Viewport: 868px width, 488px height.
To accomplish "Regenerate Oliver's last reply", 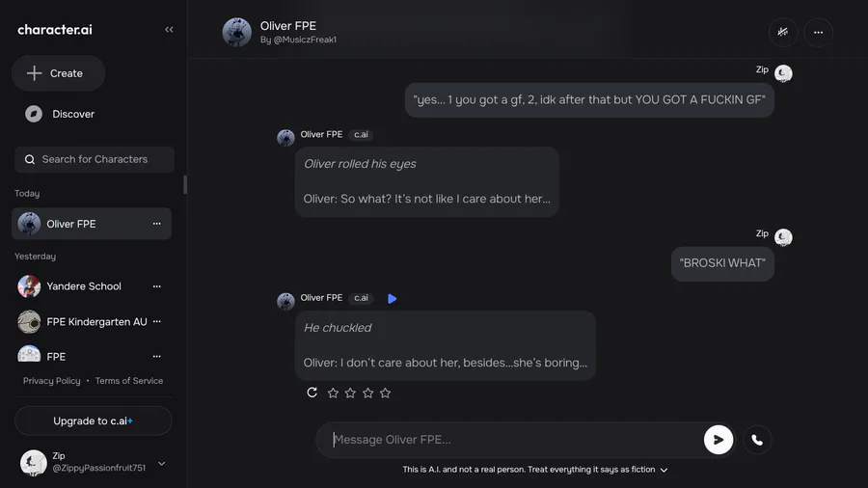I will [312, 393].
